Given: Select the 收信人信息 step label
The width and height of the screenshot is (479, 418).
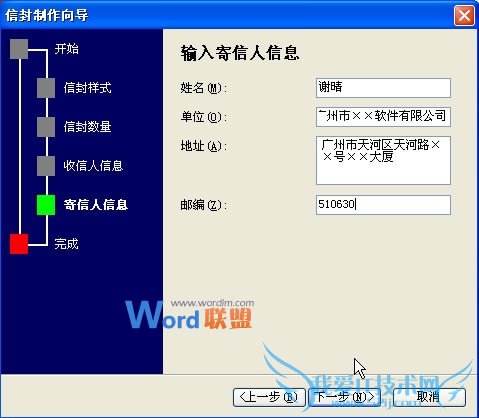Looking at the screenshot, I should [x=93, y=166].
